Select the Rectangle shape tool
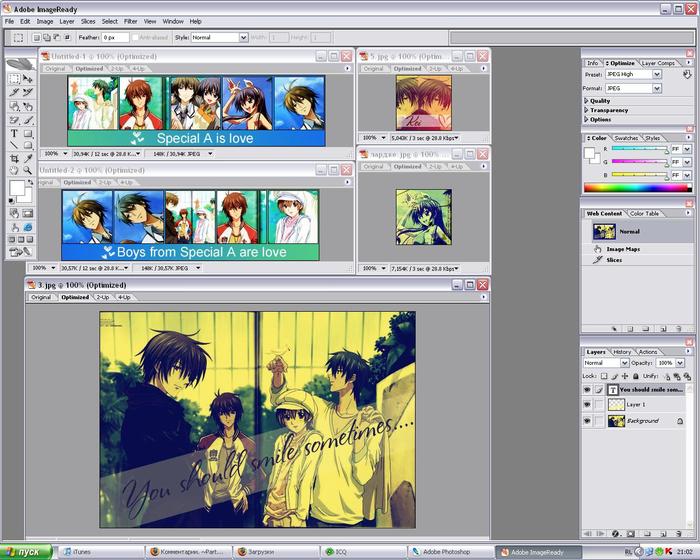This screenshot has height=560, width=700. [28, 134]
